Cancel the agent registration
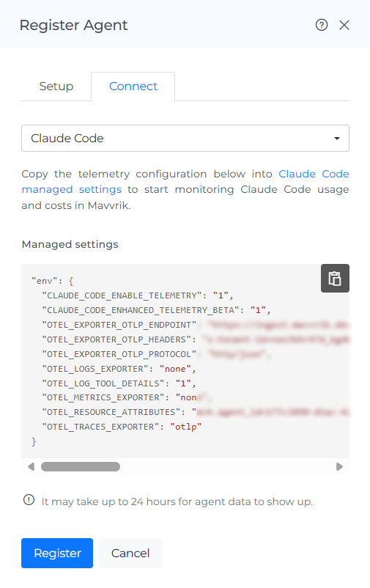370x588 pixels. point(130,553)
